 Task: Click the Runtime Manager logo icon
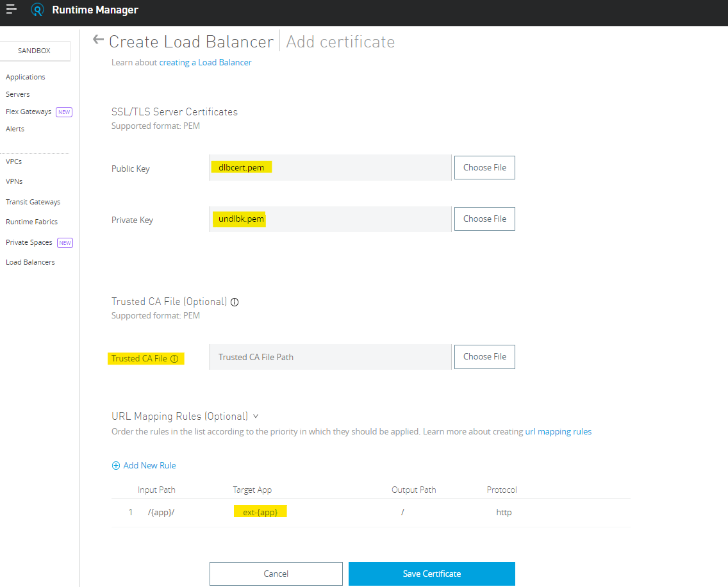point(38,10)
